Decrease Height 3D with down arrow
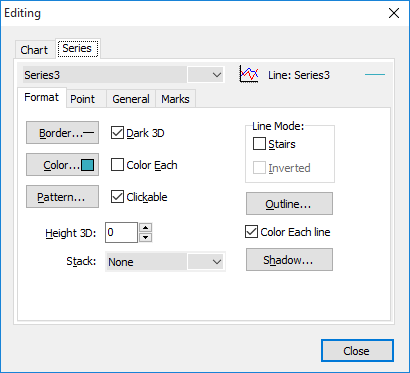The width and height of the screenshot is (410, 373). tap(146, 238)
